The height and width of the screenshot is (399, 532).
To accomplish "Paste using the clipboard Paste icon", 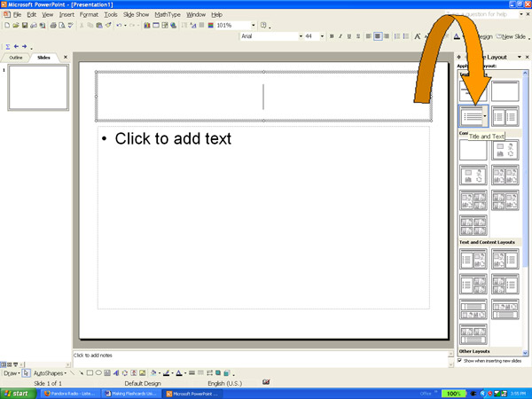I will click(99, 25).
